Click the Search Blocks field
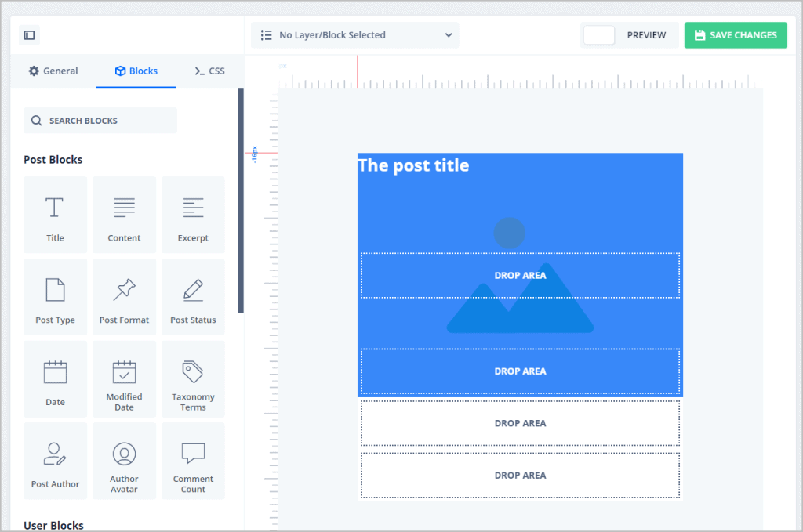 pyautogui.click(x=100, y=121)
